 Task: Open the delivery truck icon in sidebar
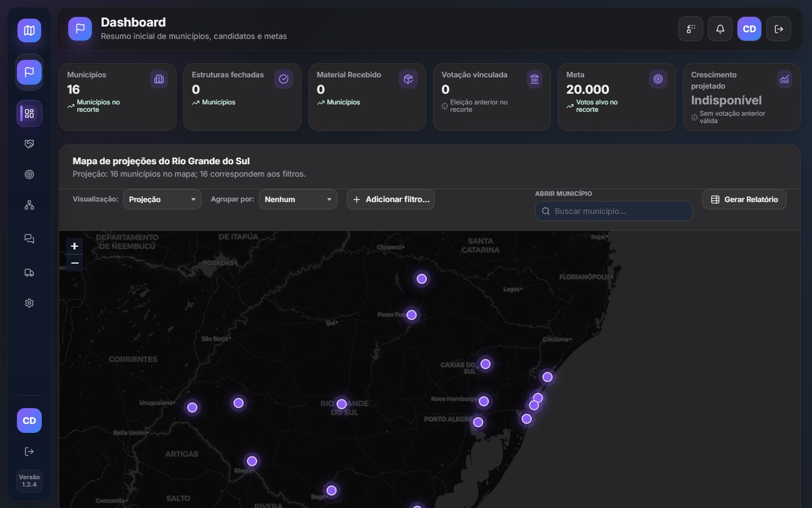click(x=29, y=273)
